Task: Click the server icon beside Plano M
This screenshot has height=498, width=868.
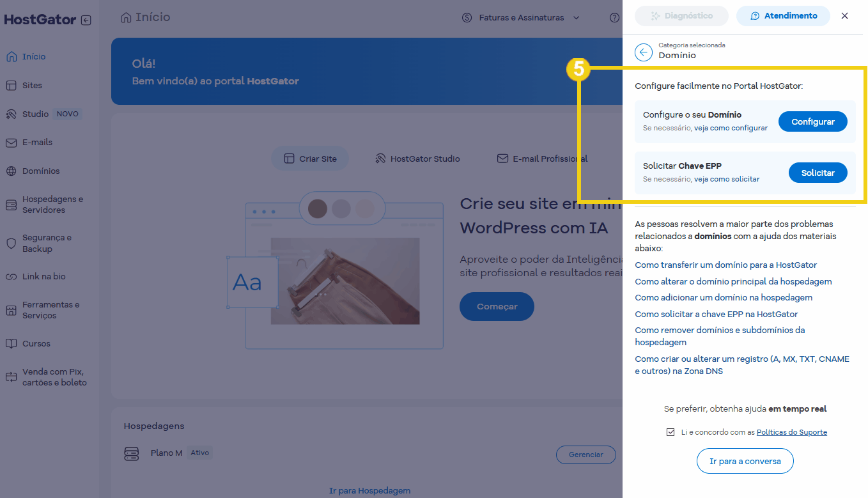Action: pos(131,453)
